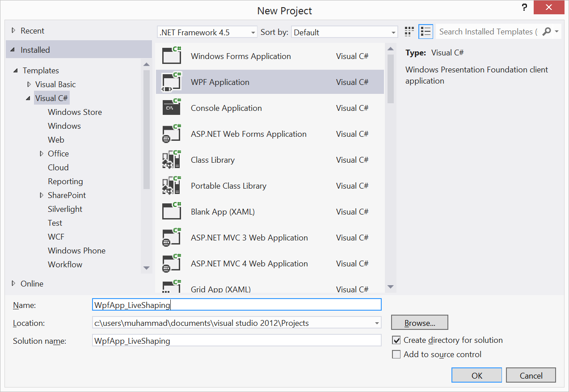Click the Class Library template icon
Viewport: 569px width, 392px height.
pos(172,160)
